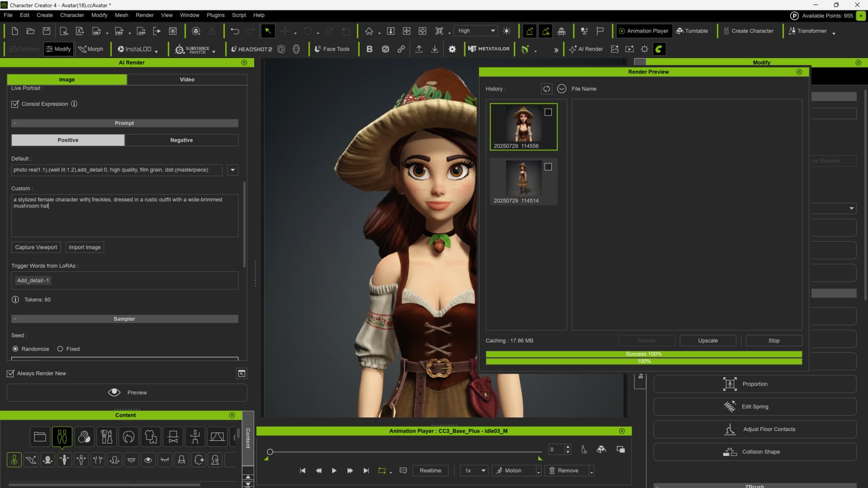The width and height of the screenshot is (868, 488).
Task: Open the Turntable viewer
Action: pyautogui.click(x=692, y=31)
